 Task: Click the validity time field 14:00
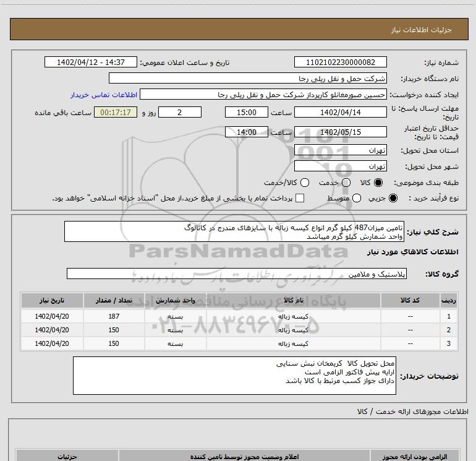(x=247, y=132)
